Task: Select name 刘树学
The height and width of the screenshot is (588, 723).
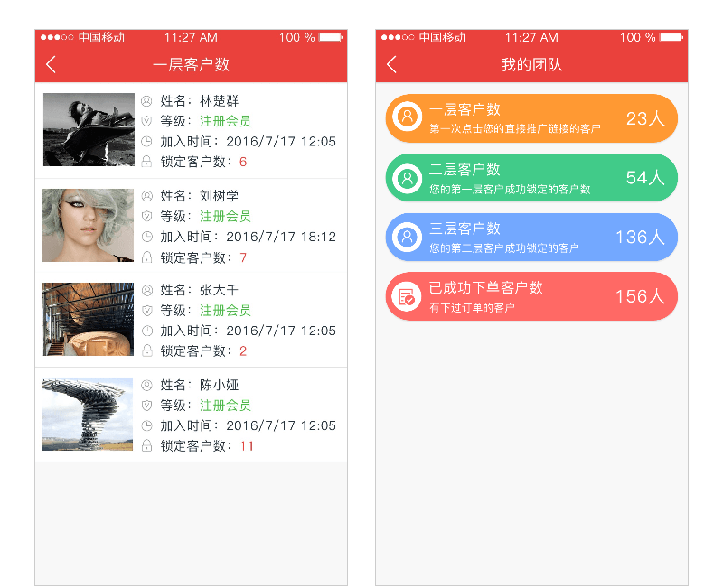Action: 219,196
